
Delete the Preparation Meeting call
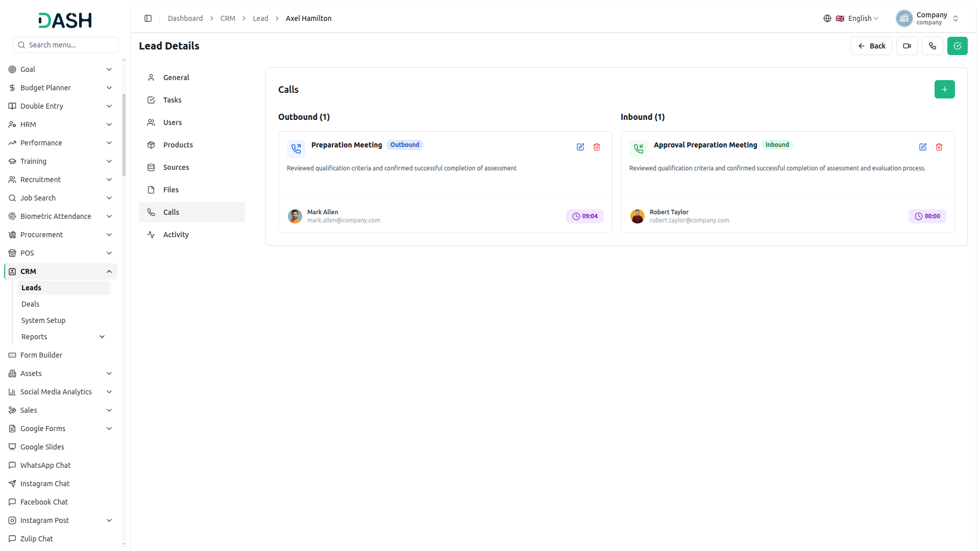click(x=597, y=147)
